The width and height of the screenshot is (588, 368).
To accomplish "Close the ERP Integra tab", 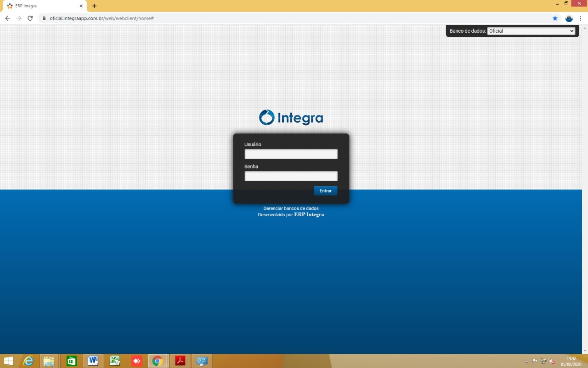I will click(81, 6).
